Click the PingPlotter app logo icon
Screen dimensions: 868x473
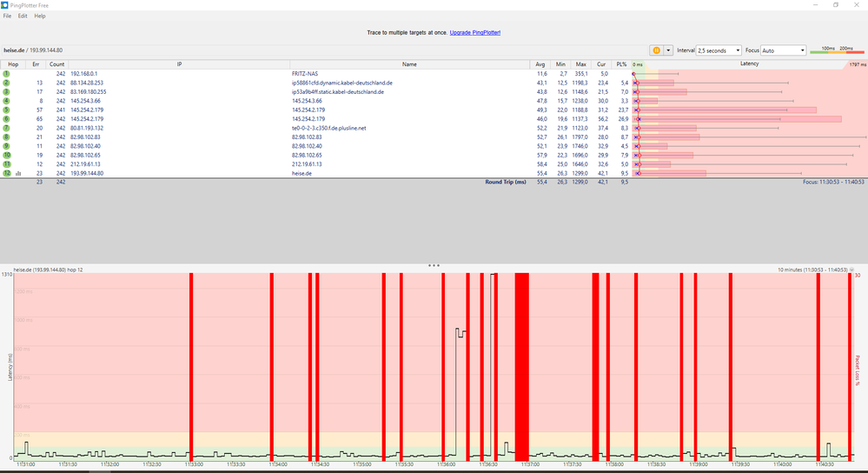(x=5, y=4)
